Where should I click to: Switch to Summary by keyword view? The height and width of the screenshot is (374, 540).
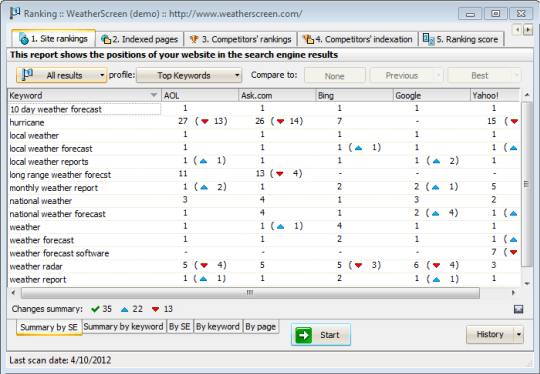123,326
